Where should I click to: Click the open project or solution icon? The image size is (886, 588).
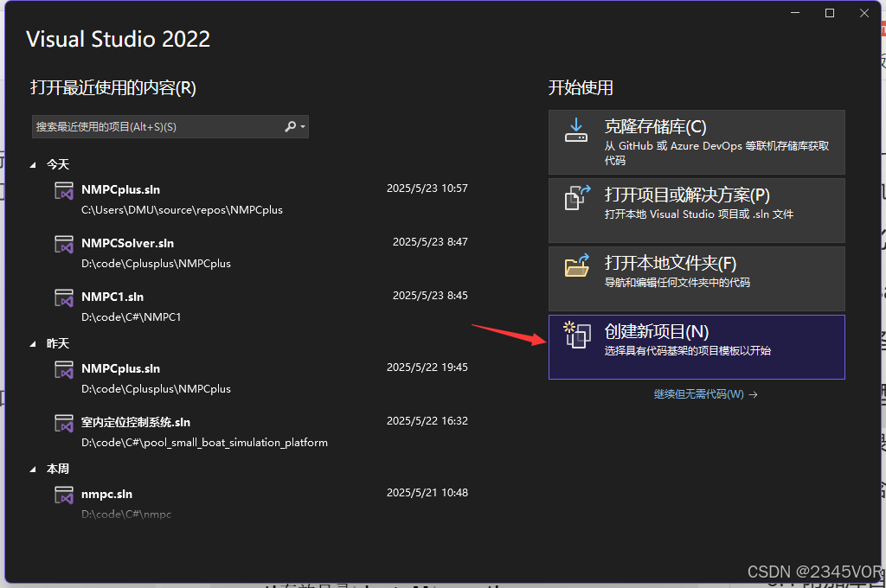coord(577,198)
